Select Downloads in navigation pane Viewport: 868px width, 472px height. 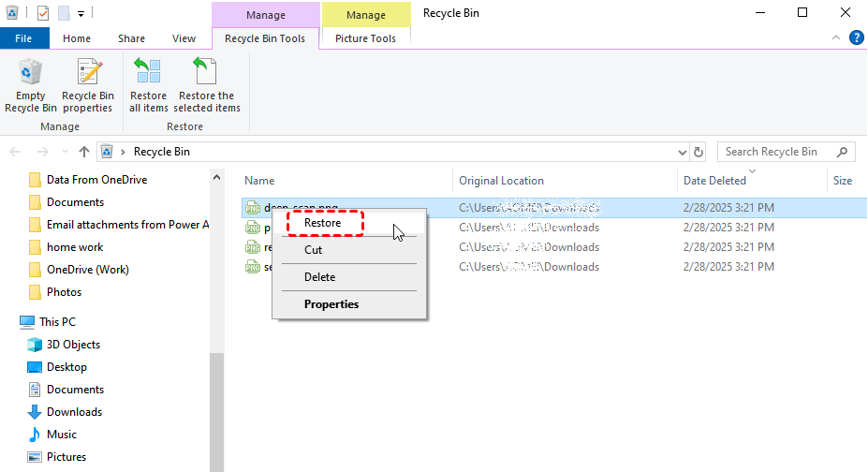[x=74, y=412]
